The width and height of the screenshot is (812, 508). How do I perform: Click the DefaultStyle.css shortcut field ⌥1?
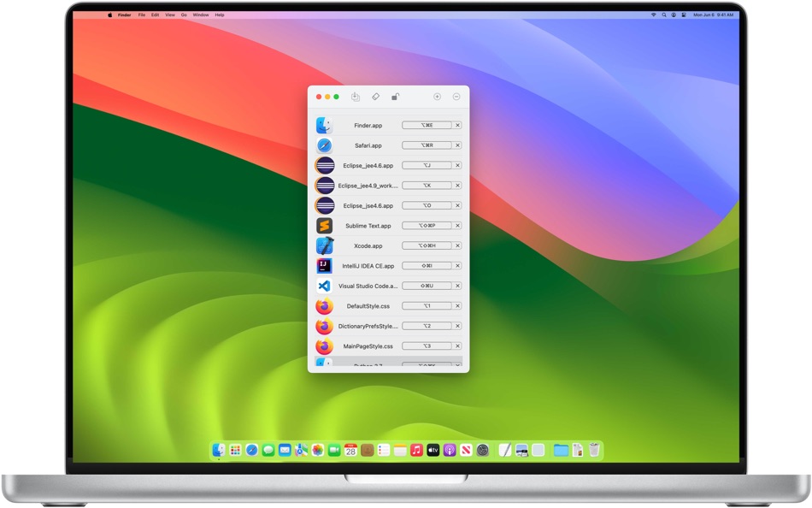coord(427,306)
